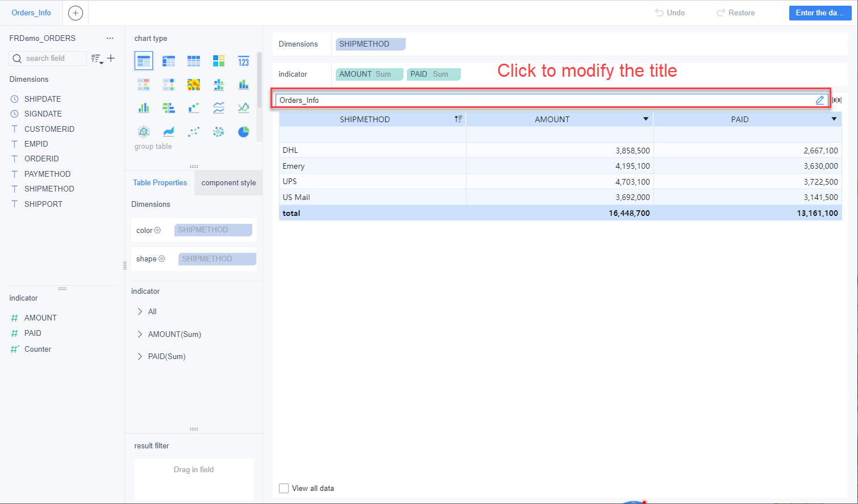Image resolution: width=858 pixels, height=504 pixels.
Task: Pick the bubble cluster chart type
Action: click(x=219, y=132)
